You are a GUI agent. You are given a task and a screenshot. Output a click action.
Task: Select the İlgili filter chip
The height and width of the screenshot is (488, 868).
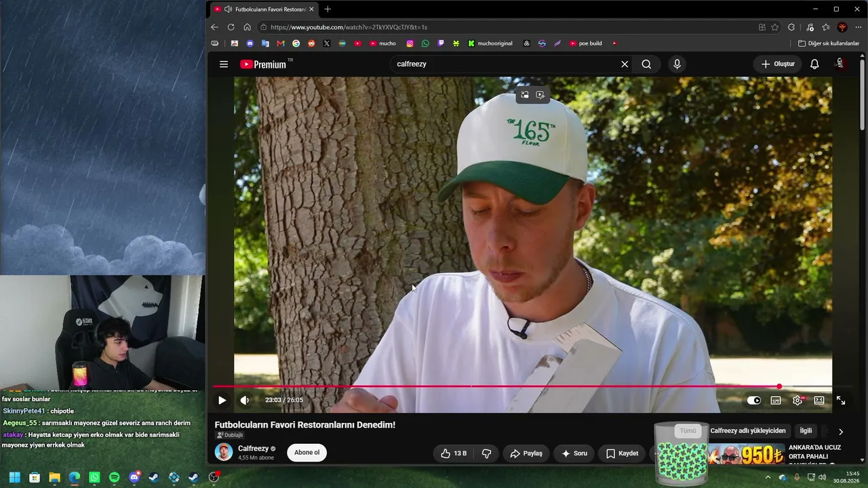click(806, 431)
